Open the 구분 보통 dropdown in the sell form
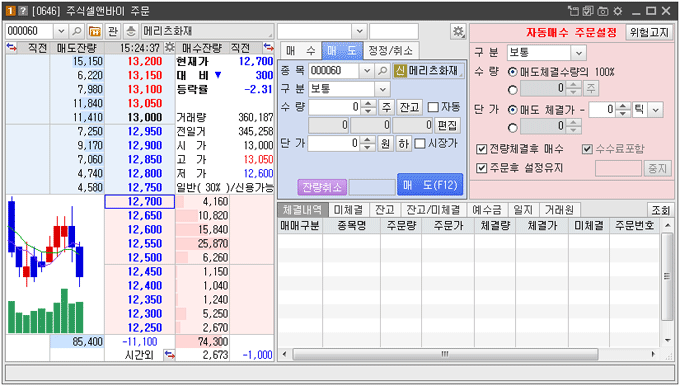 coord(382,89)
